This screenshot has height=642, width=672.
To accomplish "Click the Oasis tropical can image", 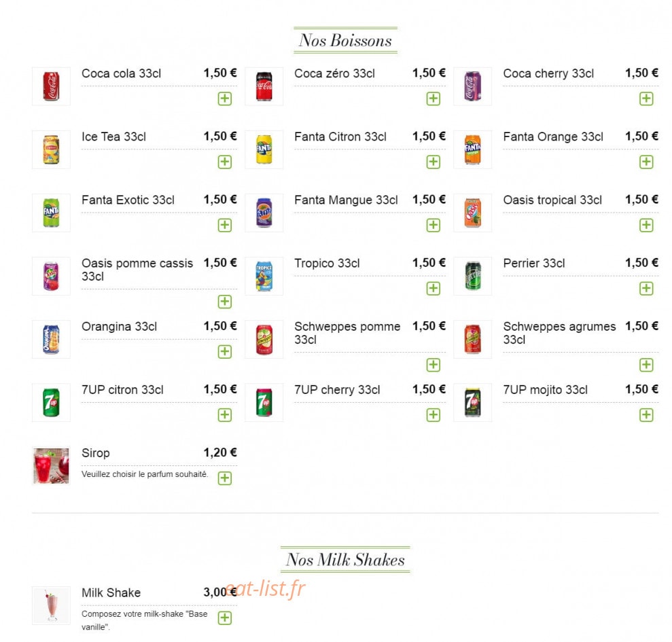I will coord(473,213).
